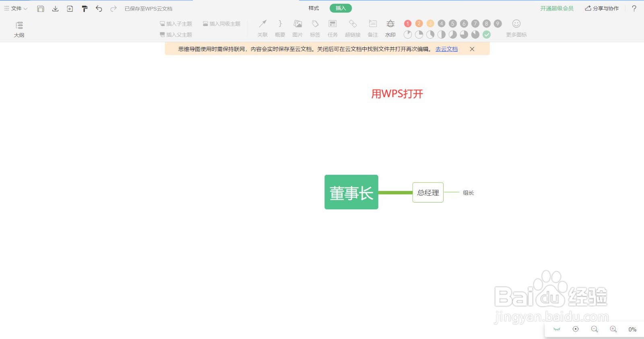Mark complete with green checkmark icon
This screenshot has height=339, width=644.
(487, 35)
